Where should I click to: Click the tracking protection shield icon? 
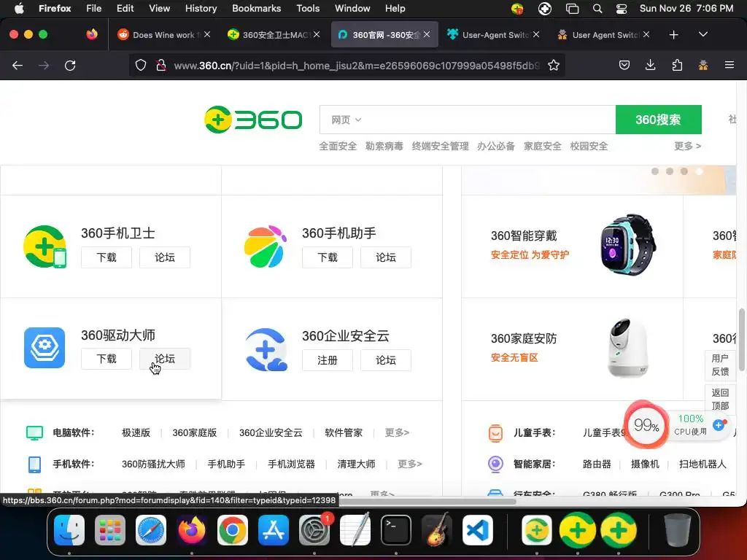141,65
